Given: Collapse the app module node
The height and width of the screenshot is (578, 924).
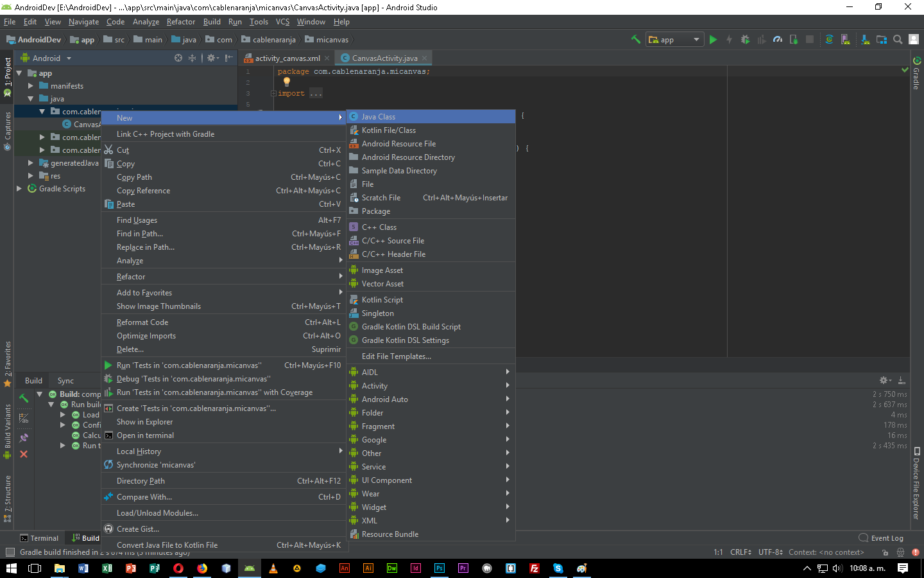Looking at the screenshot, I should [x=19, y=73].
